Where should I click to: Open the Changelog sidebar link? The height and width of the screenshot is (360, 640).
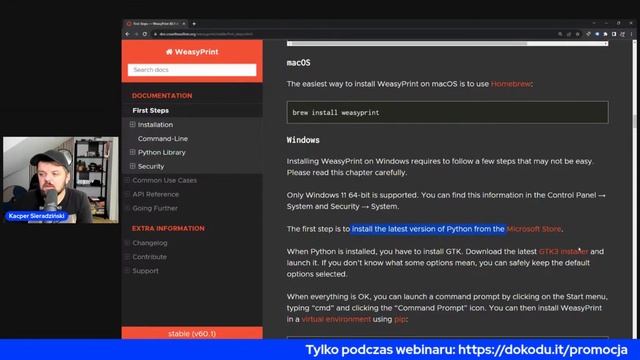(150, 243)
